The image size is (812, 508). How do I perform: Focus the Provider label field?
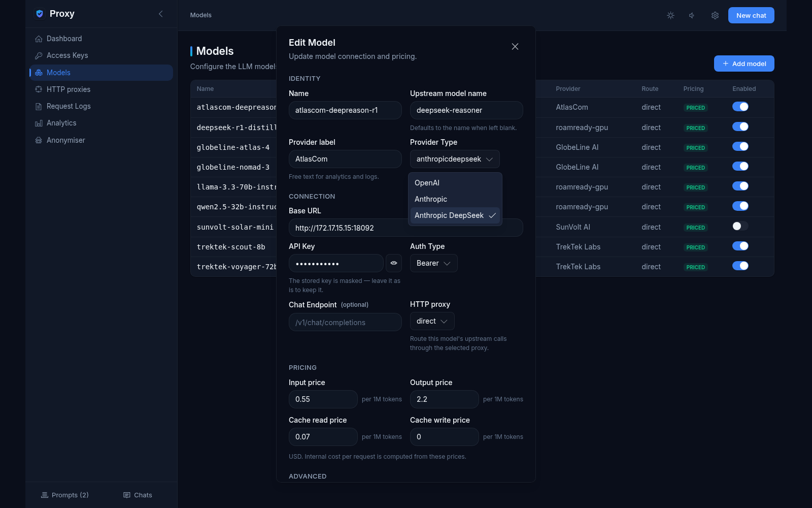[345, 159]
